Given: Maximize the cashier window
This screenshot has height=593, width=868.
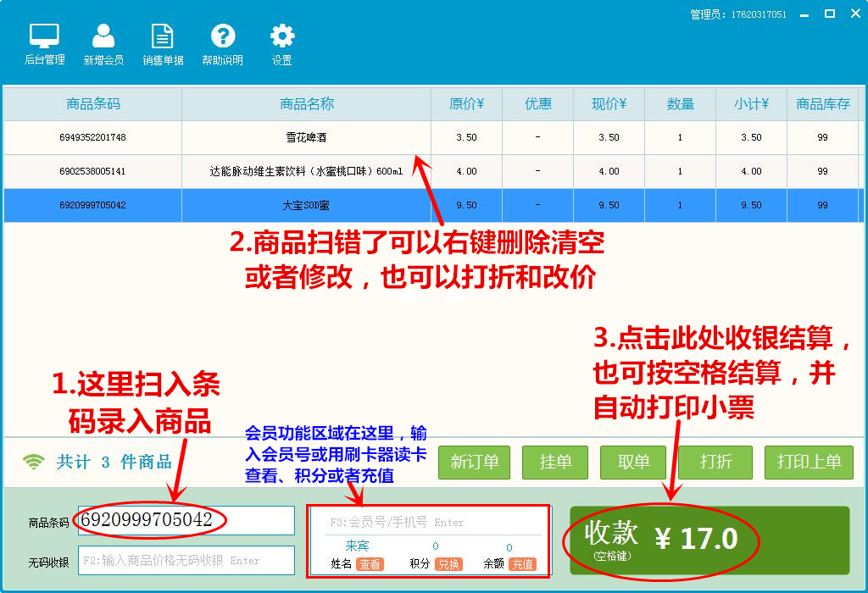Looking at the screenshot, I should pos(830,14).
